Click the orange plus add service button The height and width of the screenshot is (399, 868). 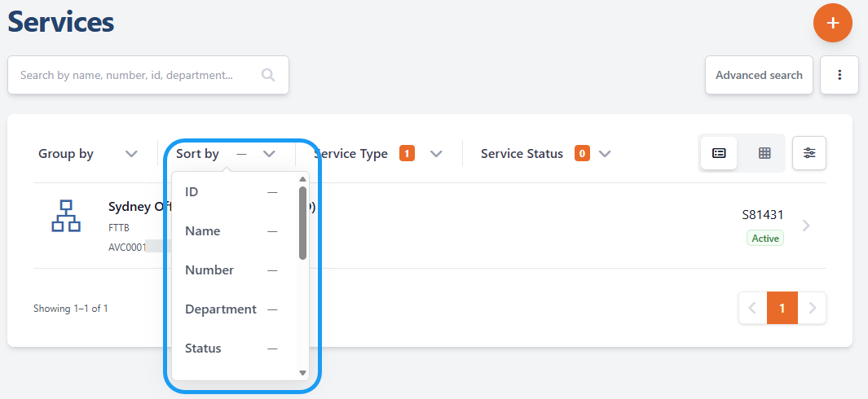click(x=833, y=23)
